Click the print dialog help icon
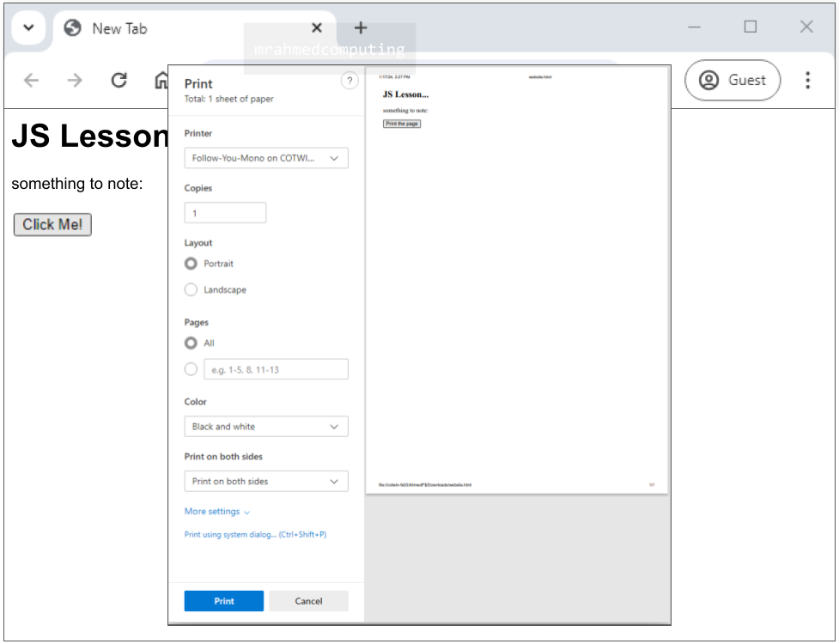Screen dimensions: 839x644 [x=350, y=81]
